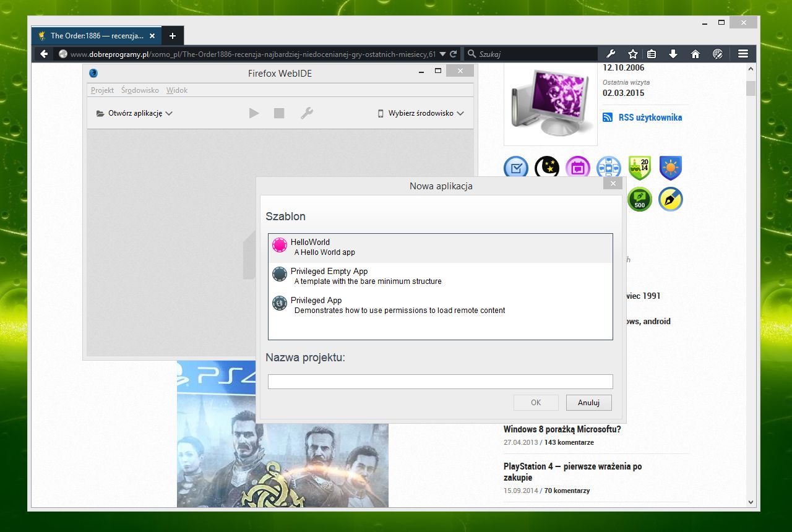Open the Firefox hamburger menu

[743, 54]
